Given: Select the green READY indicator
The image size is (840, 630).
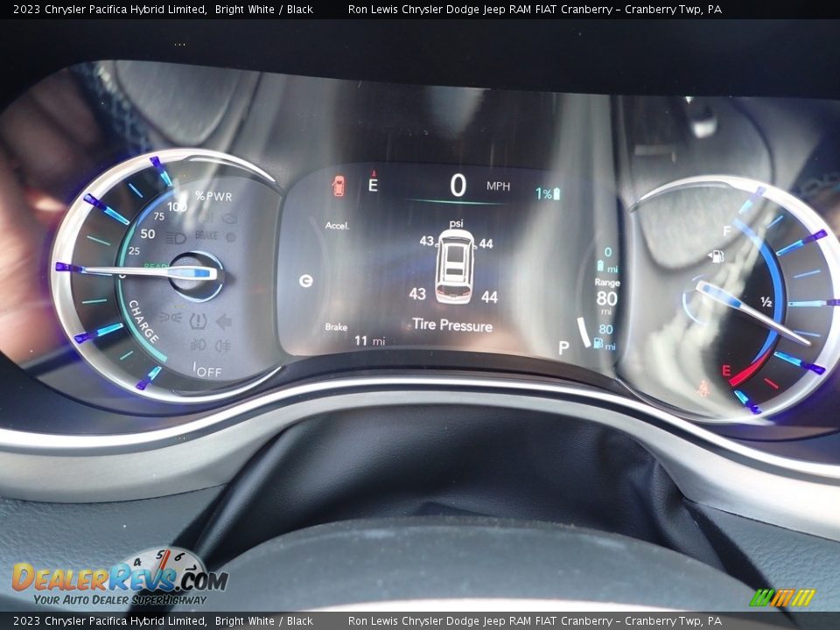Looking at the screenshot, I should (157, 265).
